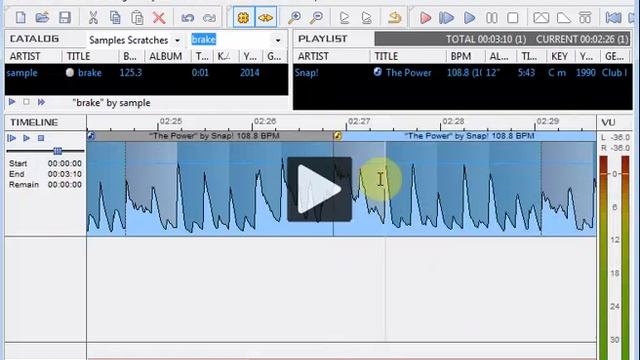Pause playback in the main toolbar
The height and width of the screenshot is (360, 640).
point(491,18)
